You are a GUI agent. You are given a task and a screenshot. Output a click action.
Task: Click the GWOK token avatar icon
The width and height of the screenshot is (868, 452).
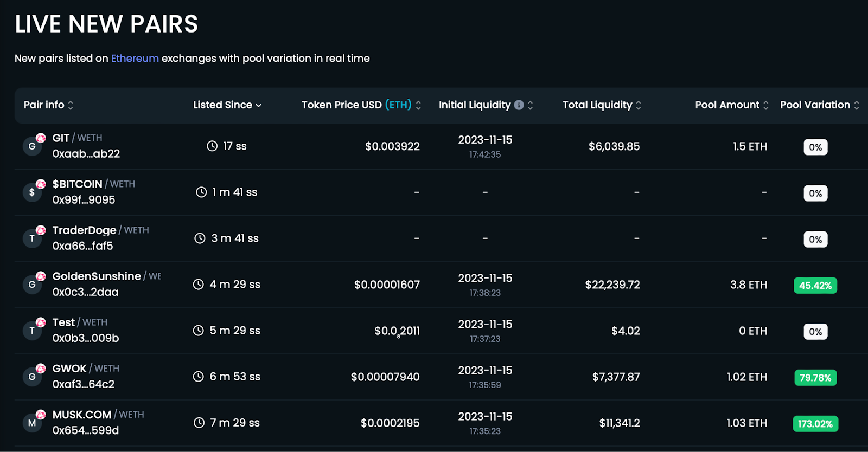[x=32, y=377]
